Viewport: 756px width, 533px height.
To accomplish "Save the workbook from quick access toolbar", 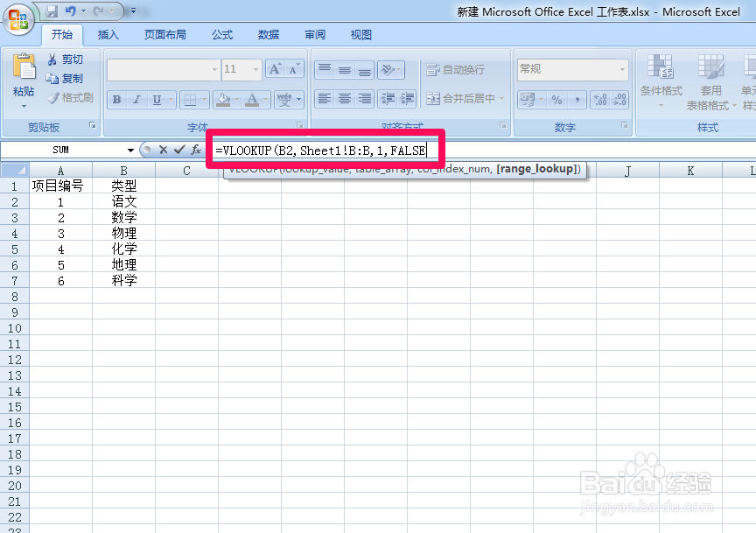I will (52, 11).
